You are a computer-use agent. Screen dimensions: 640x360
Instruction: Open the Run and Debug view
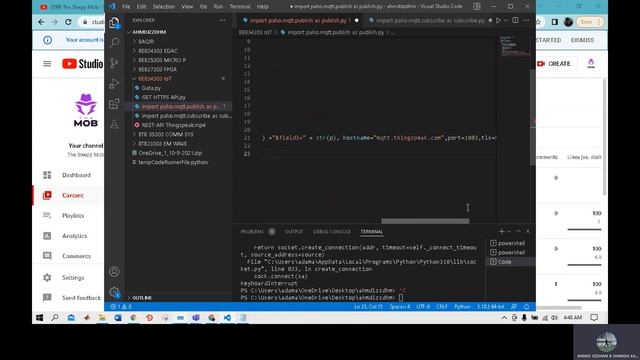[x=114, y=83]
